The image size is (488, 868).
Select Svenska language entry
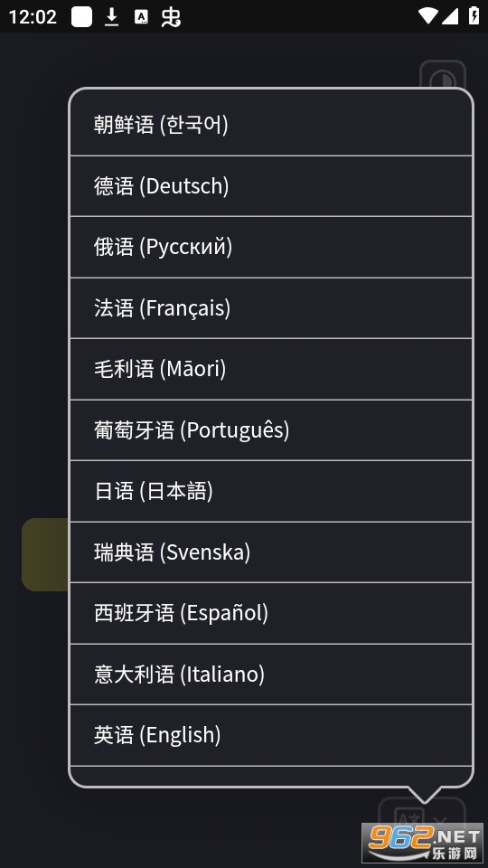[271, 552]
